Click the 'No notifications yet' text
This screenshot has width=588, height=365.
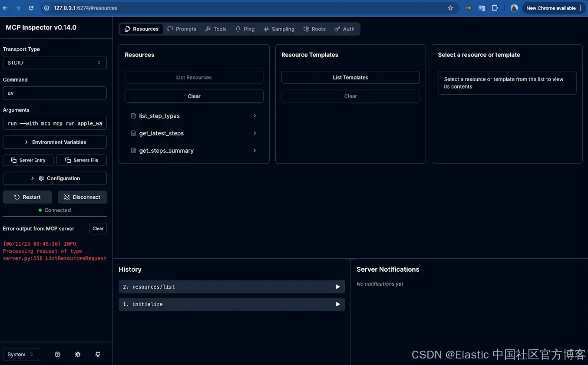pyautogui.click(x=380, y=284)
